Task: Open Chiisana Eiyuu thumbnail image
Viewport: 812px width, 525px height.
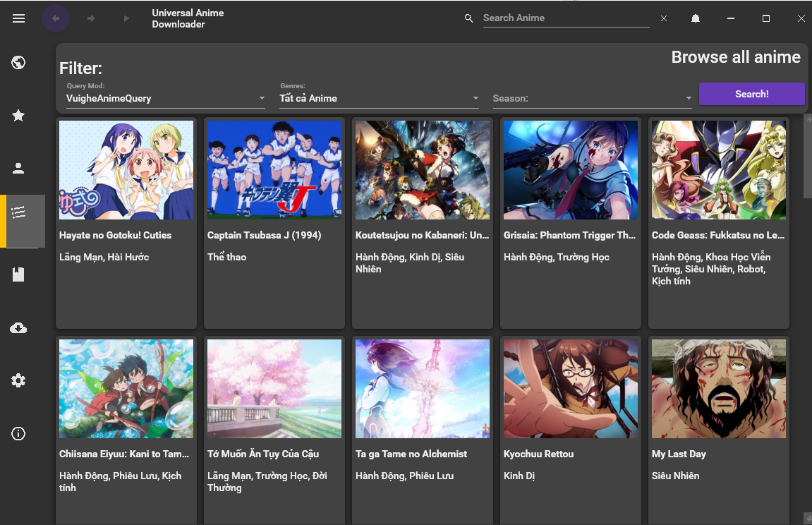Action: [126, 389]
